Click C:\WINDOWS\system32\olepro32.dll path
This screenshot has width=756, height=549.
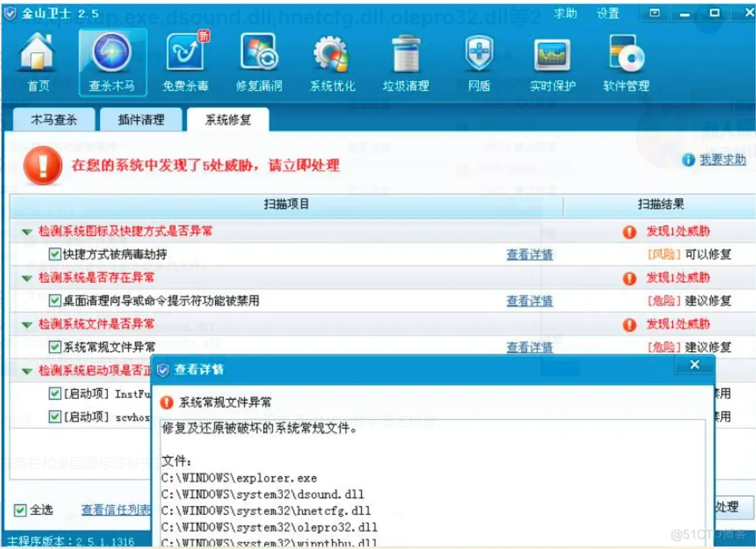[270, 527]
